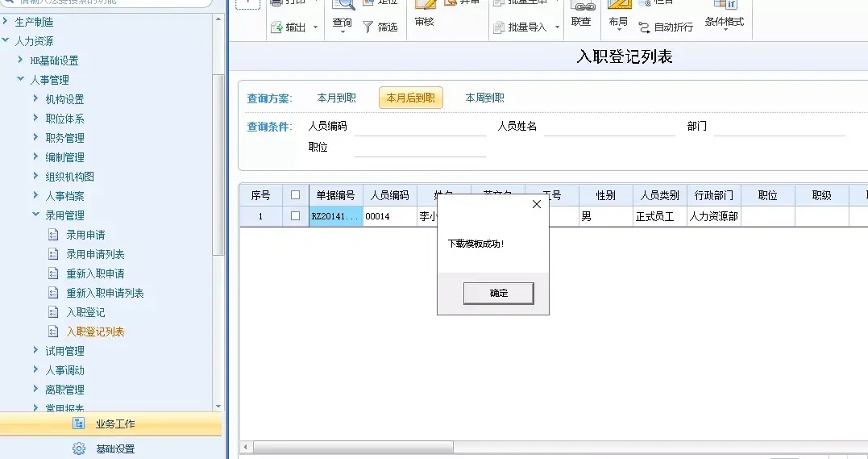Select the 本月到职 query scheme
Viewport: 868px width, 459px height.
[337, 98]
